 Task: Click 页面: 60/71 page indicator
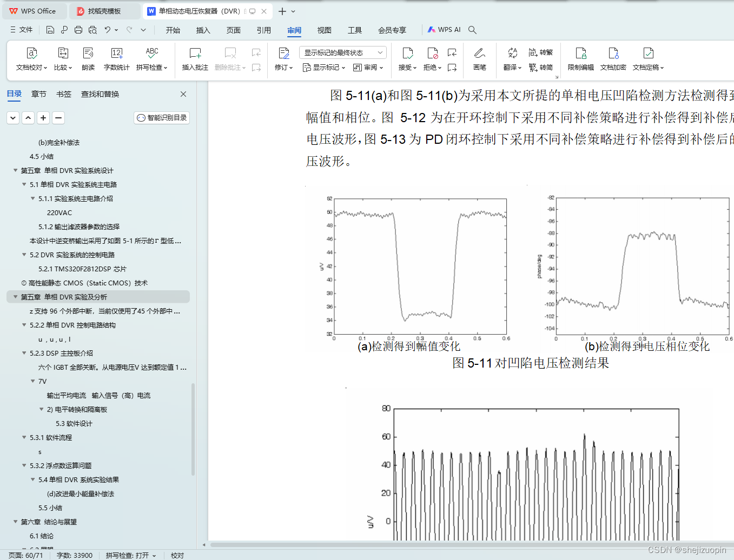tap(25, 555)
